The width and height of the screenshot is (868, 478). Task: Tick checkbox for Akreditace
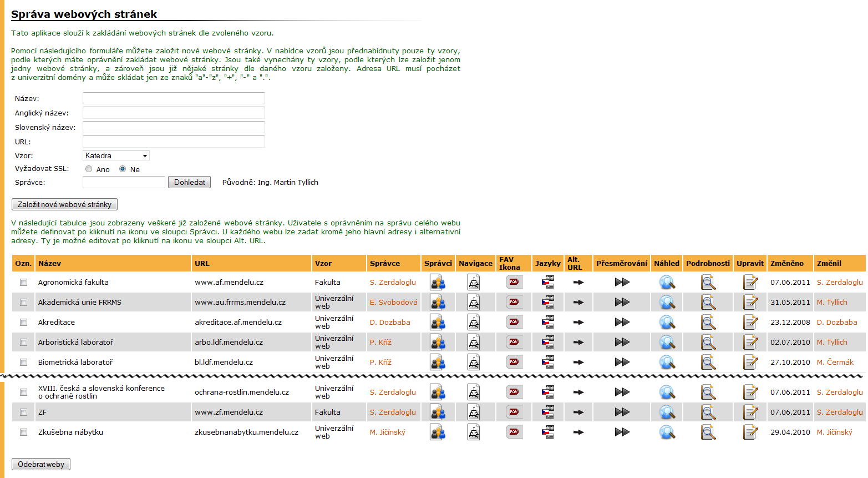[x=23, y=323]
